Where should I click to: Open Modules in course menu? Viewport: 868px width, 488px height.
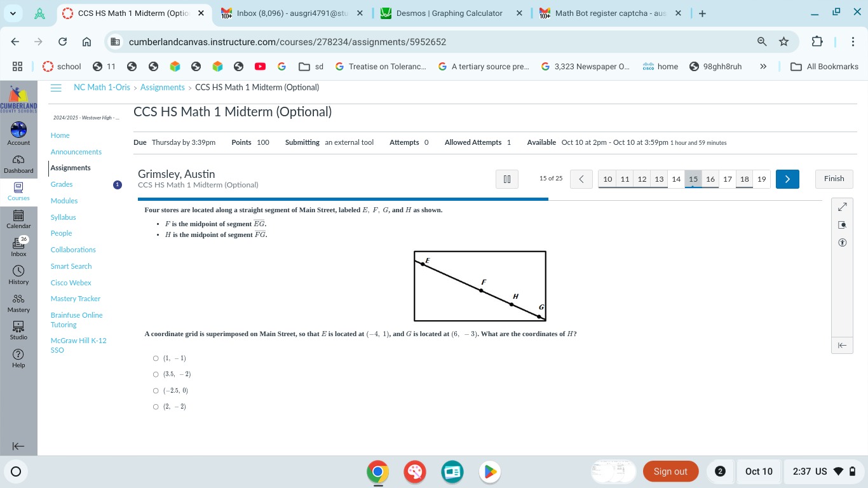click(x=64, y=201)
